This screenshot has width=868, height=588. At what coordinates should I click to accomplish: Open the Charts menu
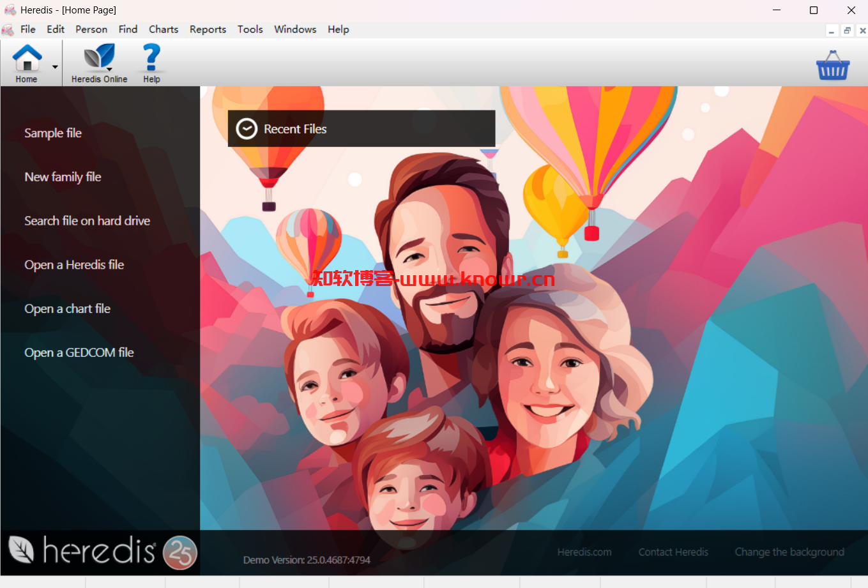(164, 29)
